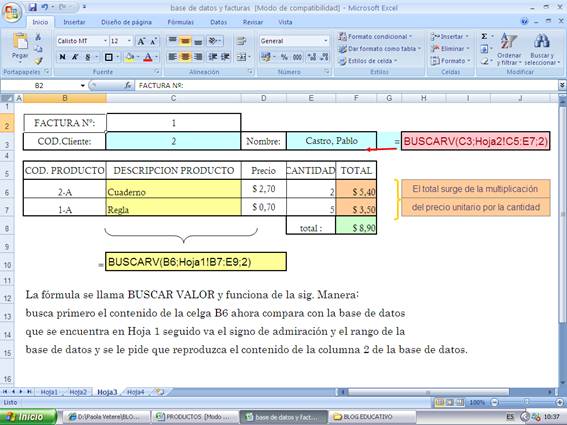Screen dimensions: 567x425
Task: Click Windows Inicio start button
Action: pos(28,417)
